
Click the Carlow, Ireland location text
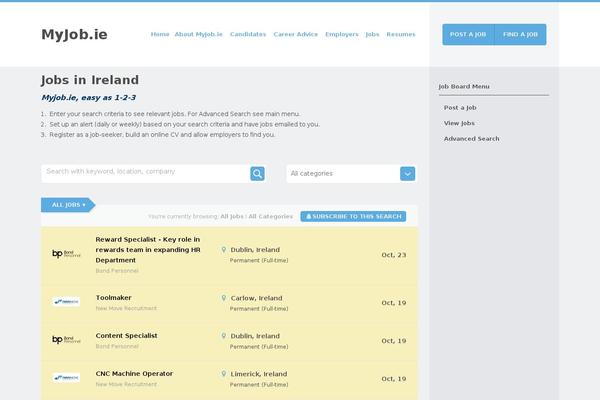(256, 298)
